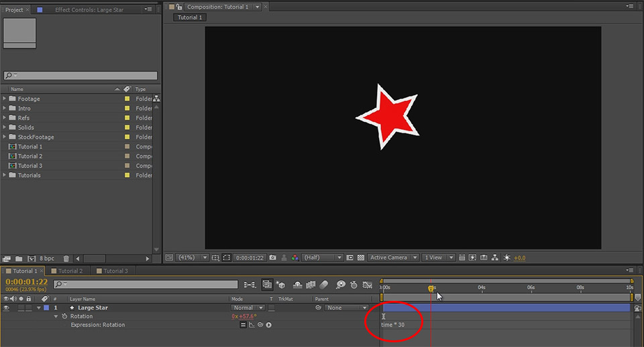Open the Active Camera view dropdown

pyautogui.click(x=392, y=257)
